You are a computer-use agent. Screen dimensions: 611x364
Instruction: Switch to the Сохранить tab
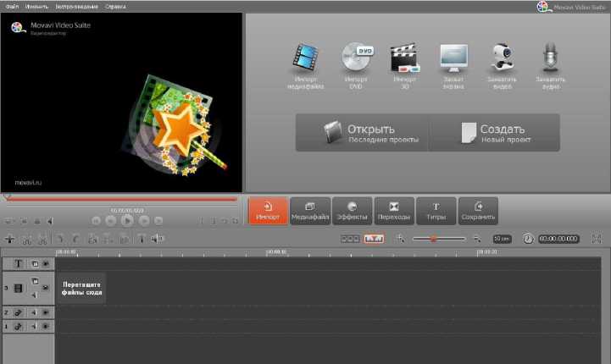tap(478, 211)
